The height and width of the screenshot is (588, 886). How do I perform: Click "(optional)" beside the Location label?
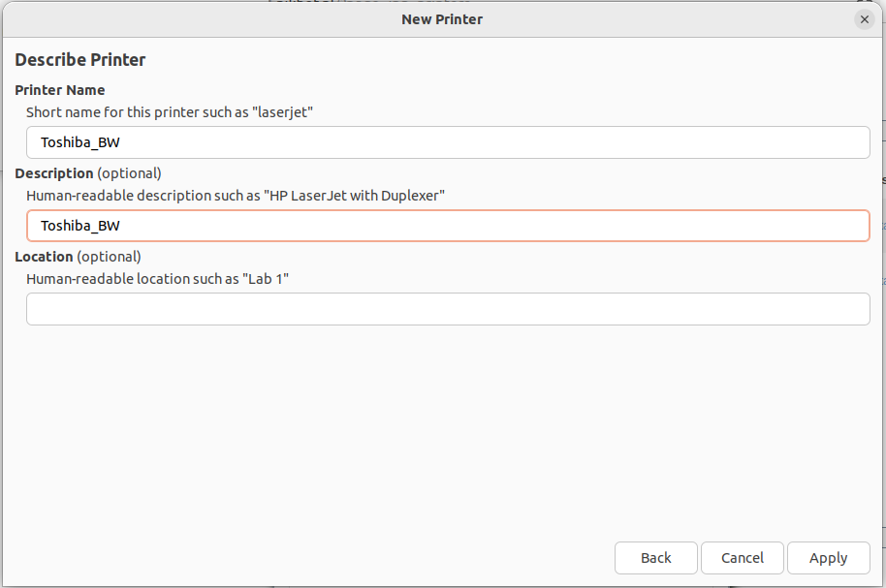coord(109,257)
